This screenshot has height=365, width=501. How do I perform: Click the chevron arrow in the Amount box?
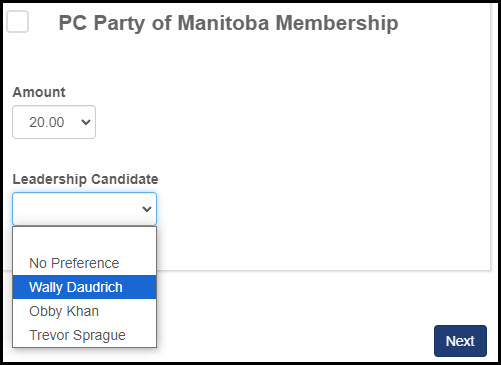[86, 122]
